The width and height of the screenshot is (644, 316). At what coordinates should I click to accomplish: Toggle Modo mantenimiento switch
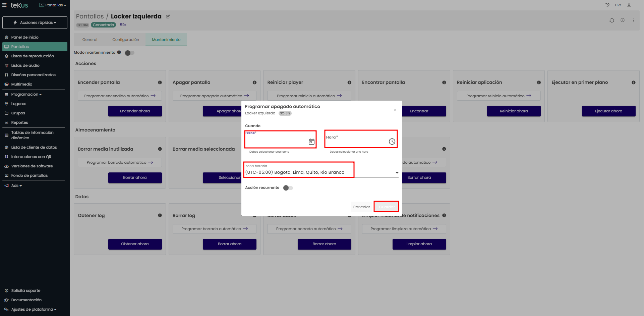129,53
